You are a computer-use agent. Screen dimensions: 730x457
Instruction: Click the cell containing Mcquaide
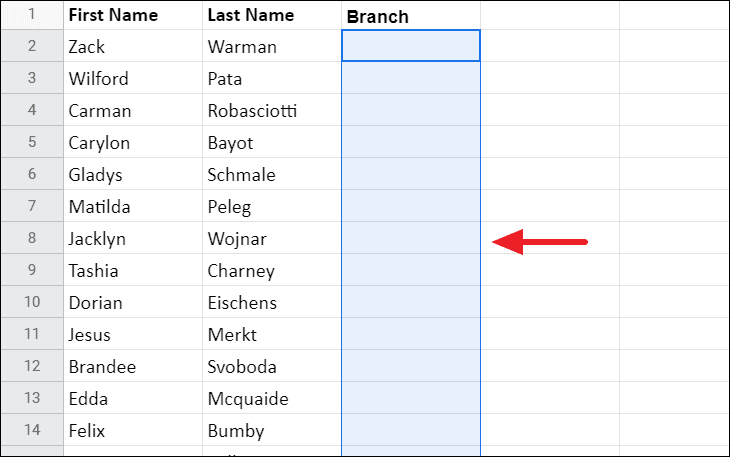click(272, 398)
